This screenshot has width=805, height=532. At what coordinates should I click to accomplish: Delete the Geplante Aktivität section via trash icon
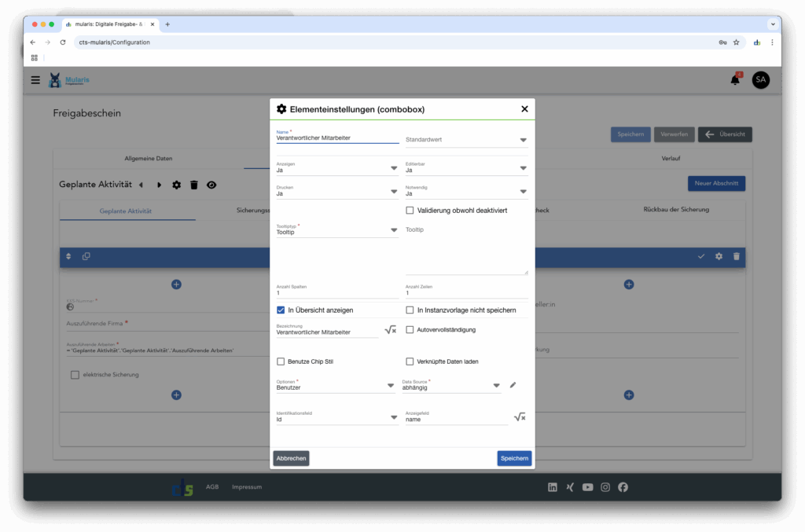pyautogui.click(x=193, y=185)
